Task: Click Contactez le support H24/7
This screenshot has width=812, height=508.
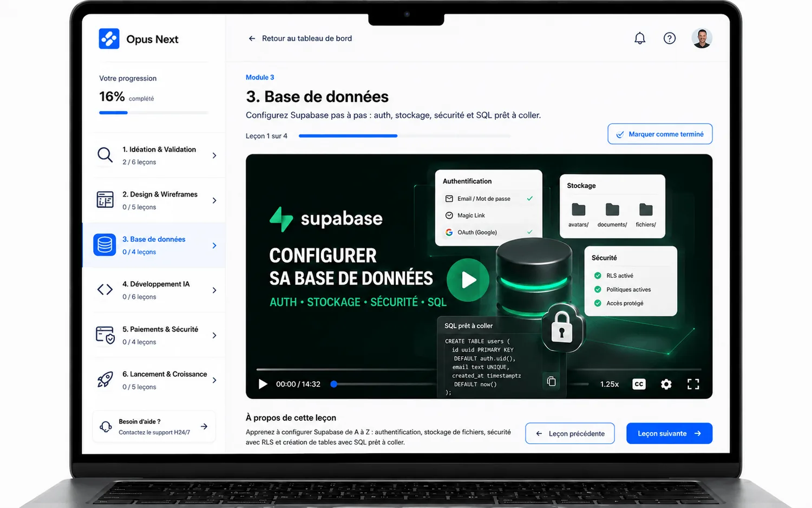Action: (x=154, y=432)
